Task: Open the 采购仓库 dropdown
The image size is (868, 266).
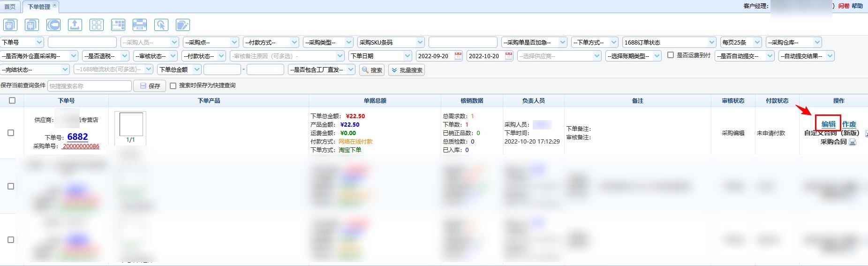Action: [794, 42]
